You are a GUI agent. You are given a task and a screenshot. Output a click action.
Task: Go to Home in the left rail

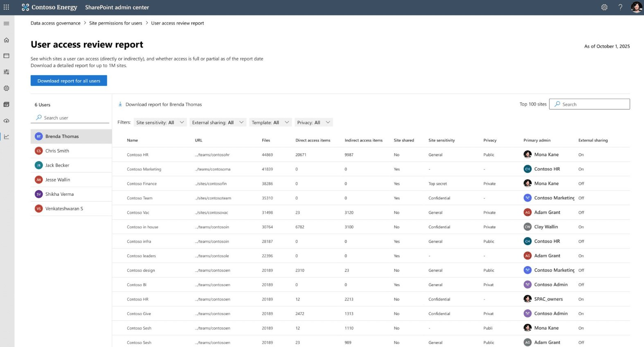tap(6, 40)
